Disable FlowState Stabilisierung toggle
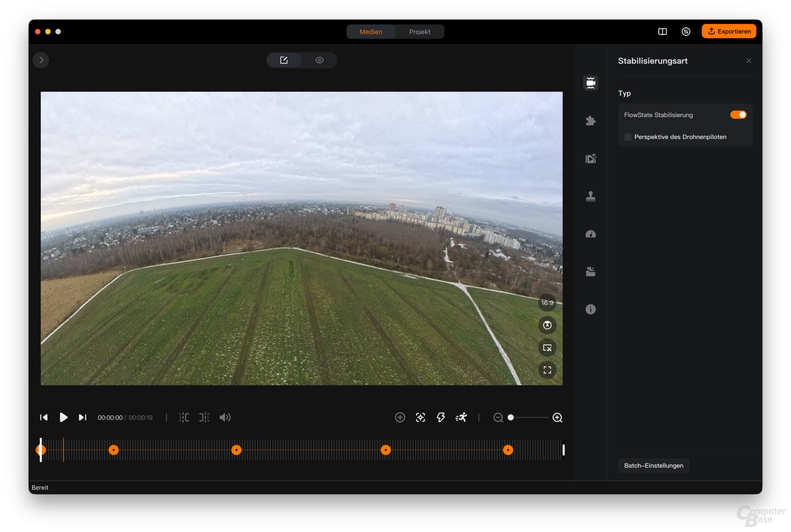Viewport: 791px width, 532px height. 737,115
